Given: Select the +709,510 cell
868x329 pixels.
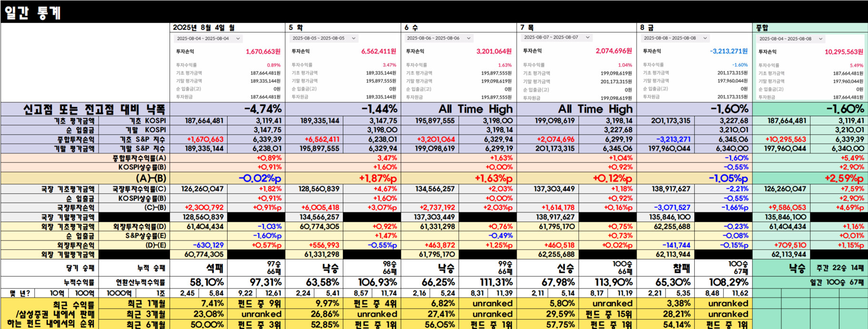Looking at the screenshot, I should tap(790, 245).
